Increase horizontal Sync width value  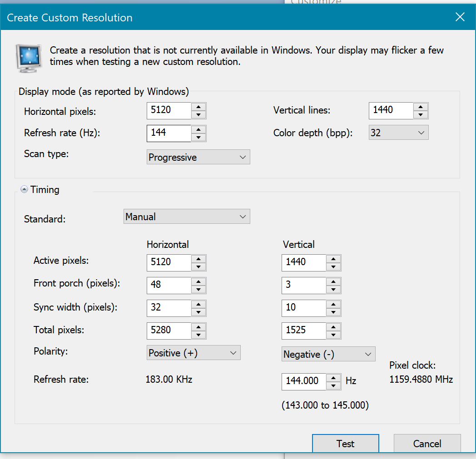tap(198, 304)
